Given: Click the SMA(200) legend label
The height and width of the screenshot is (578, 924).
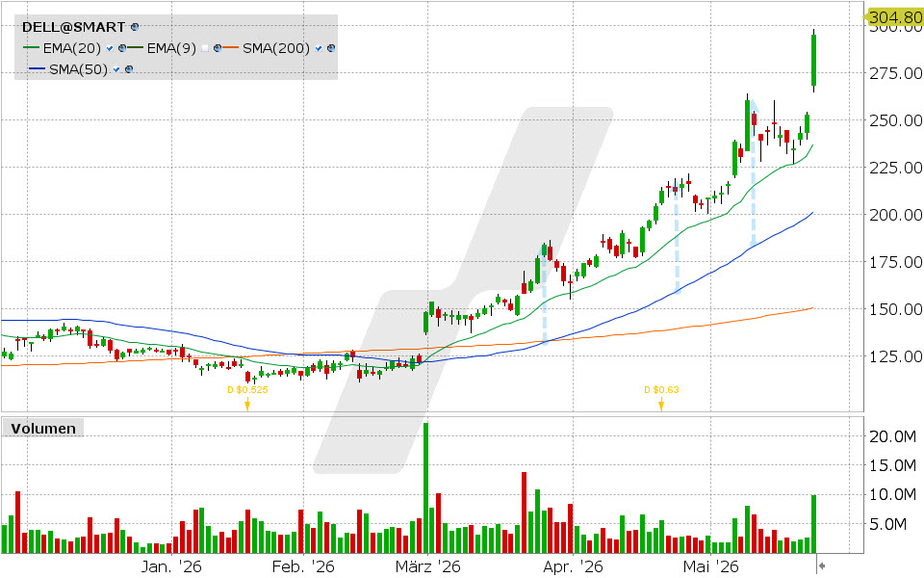Looking at the screenshot, I should (x=276, y=48).
